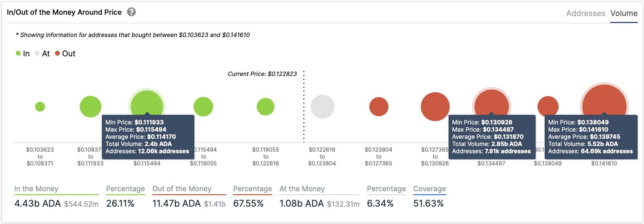Click the red bubble for $0.127365 range
Screen dimensions: 644x224
point(435,107)
